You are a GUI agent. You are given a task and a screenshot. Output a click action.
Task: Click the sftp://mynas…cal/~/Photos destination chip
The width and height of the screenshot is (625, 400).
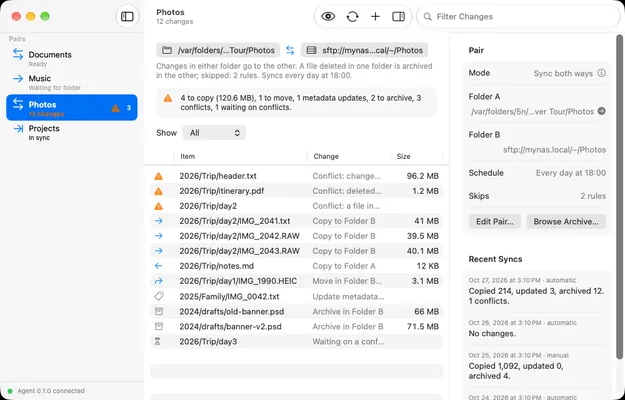364,50
